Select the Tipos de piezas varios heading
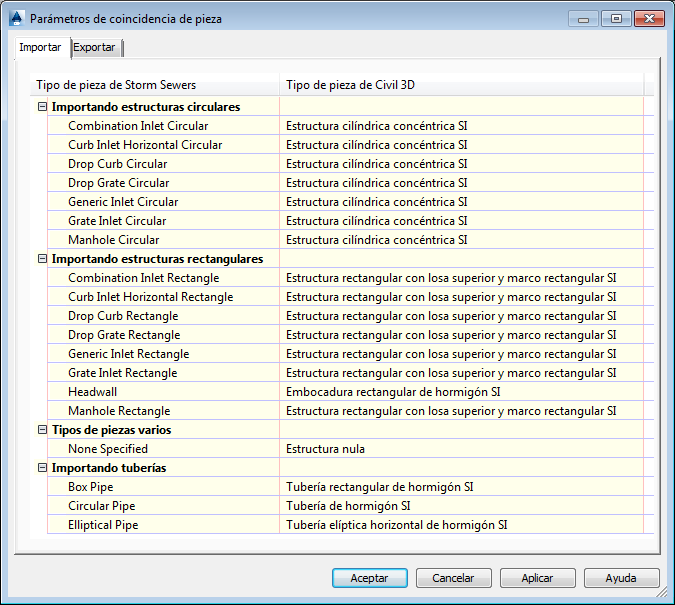 (x=111, y=430)
